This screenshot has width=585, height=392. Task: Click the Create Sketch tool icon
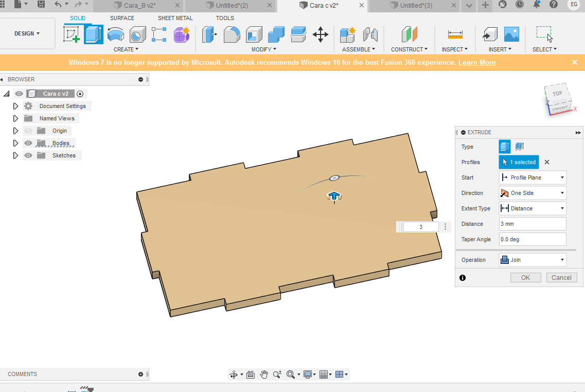click(x=72, y=34)
